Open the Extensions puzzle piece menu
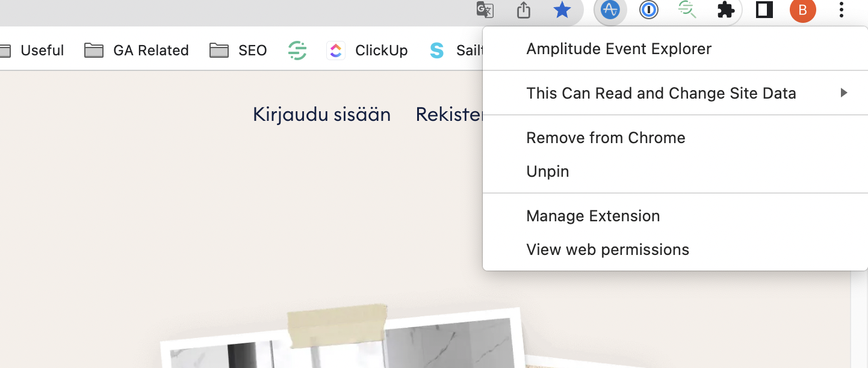868x368 pixels. point(726,10)
